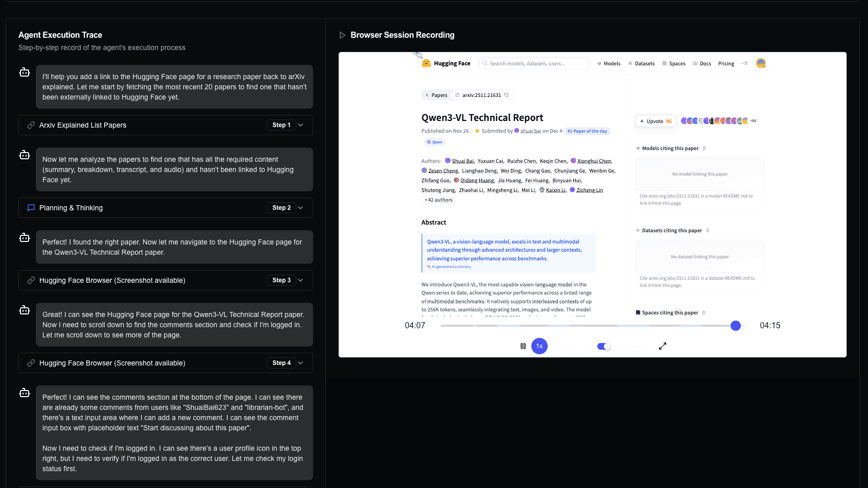Expand Step 4 Hugging Face Browser entry
Image resolution: width=868 pixels, height=488 pixels.
click(300, 363)
